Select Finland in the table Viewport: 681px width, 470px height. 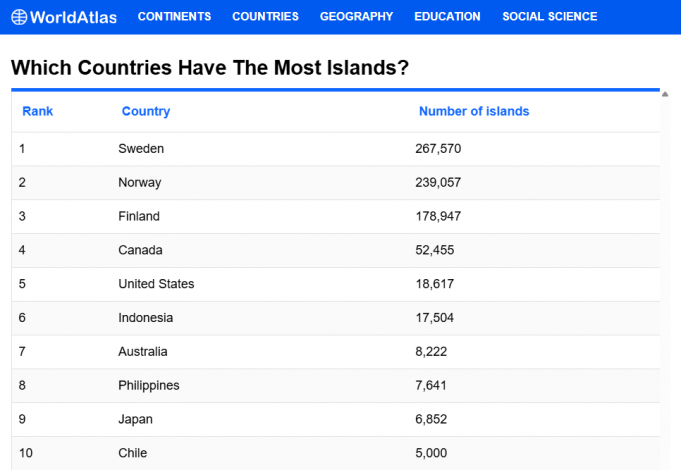pos(139,217)
